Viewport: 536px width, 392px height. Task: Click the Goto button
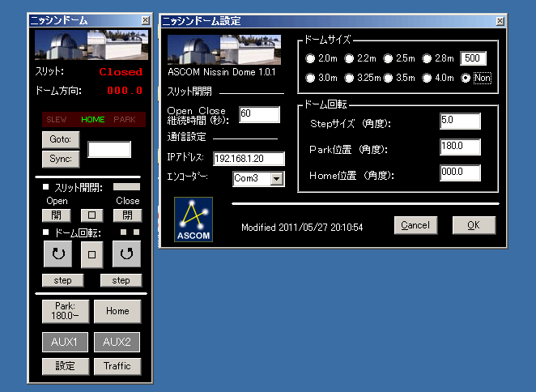61,139
